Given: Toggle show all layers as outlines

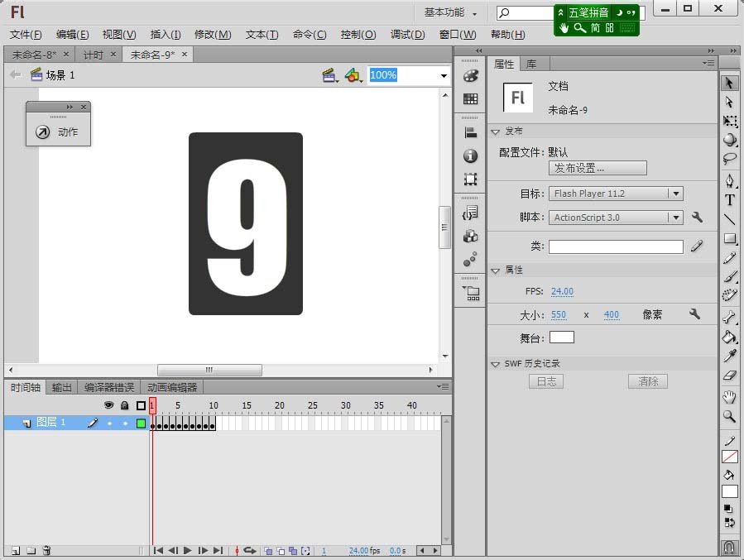Looking at the screenshot, I should (x=141, y=405).
